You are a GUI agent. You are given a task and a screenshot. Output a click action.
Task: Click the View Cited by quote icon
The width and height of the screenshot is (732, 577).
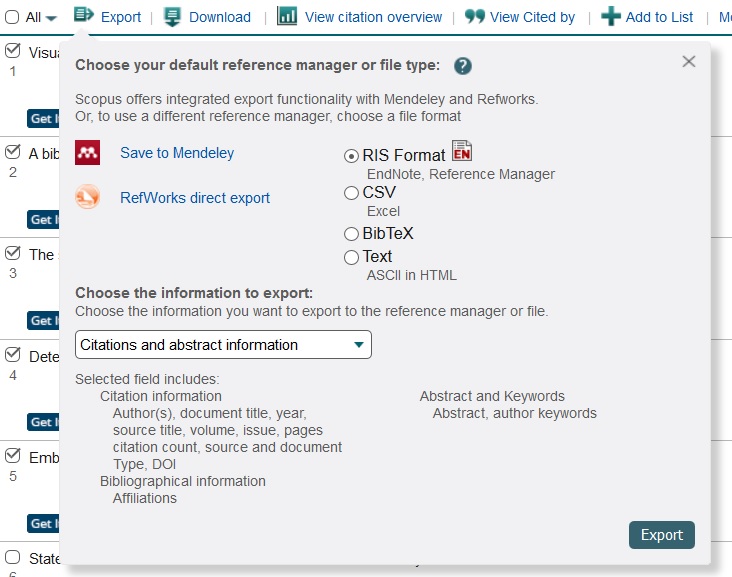(475, 16)
